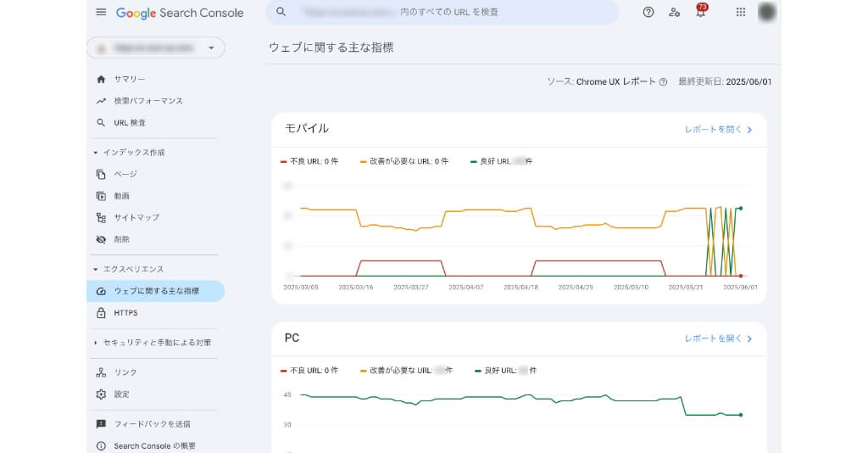This screenshot has height=453, width=868.
Task: Click green endpoint on mobile chart
Action: (x=741, y=208)
